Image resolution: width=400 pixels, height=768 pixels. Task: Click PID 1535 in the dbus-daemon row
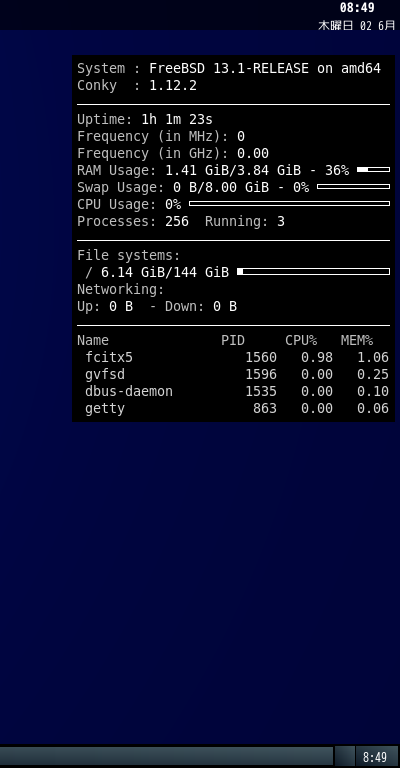261,391
